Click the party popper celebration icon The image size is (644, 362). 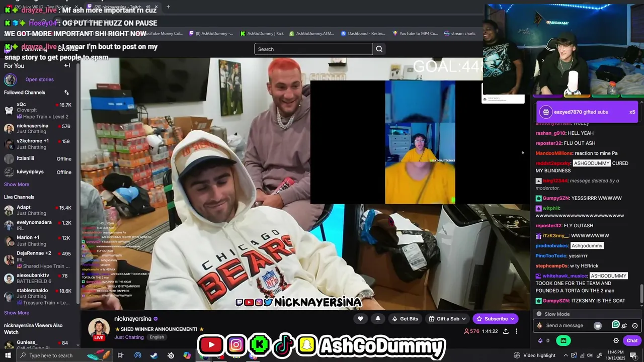click(x=624, y=326)
